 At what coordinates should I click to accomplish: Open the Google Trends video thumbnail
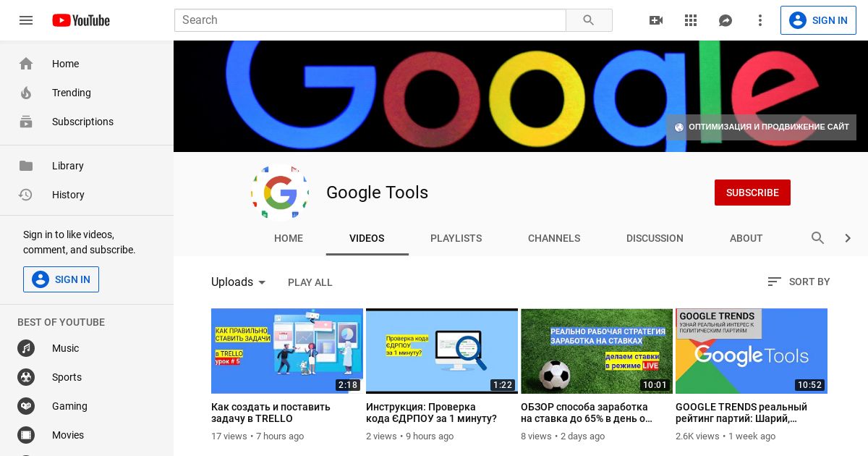(752, 351)
